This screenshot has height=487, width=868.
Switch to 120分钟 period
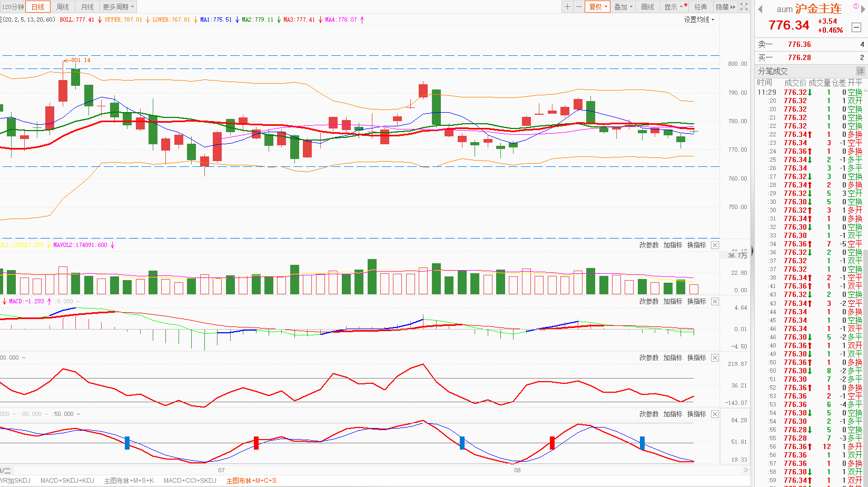[13, 7]
